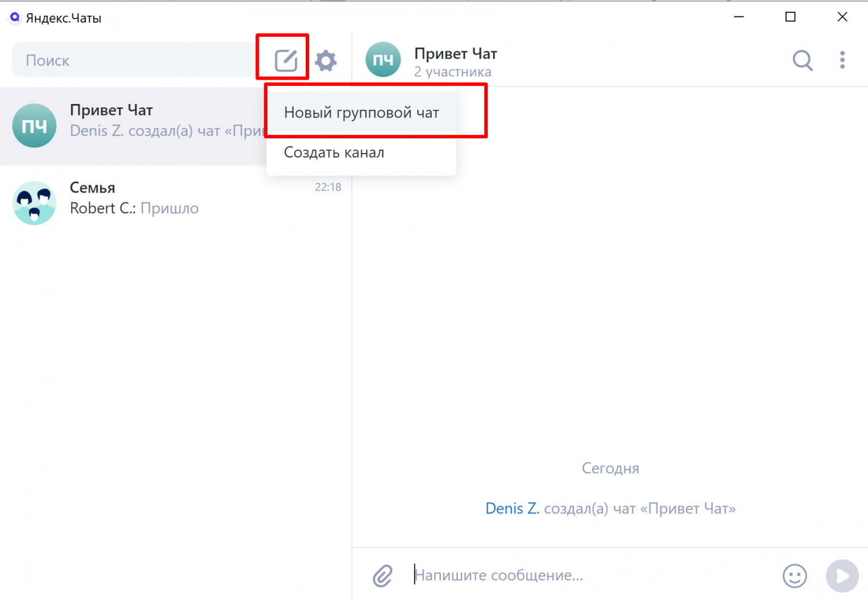Search within chat using magnifier icon
868x601 pixels.
pos(802,60)
